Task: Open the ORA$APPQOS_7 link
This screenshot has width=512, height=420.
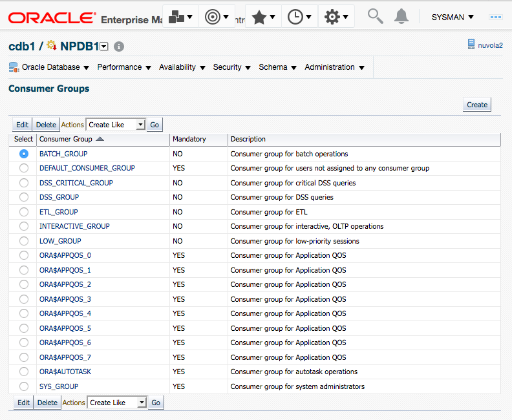Action: coord(65,357)
